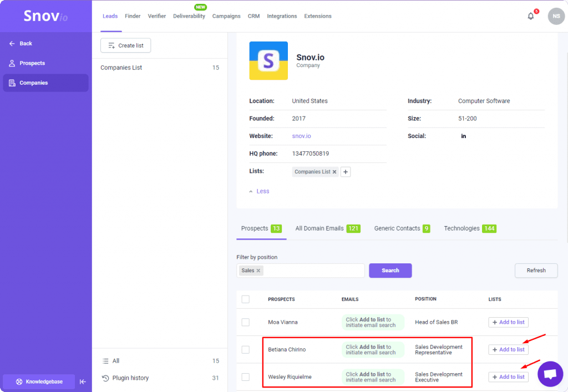Click the Search button

(390, 270)
